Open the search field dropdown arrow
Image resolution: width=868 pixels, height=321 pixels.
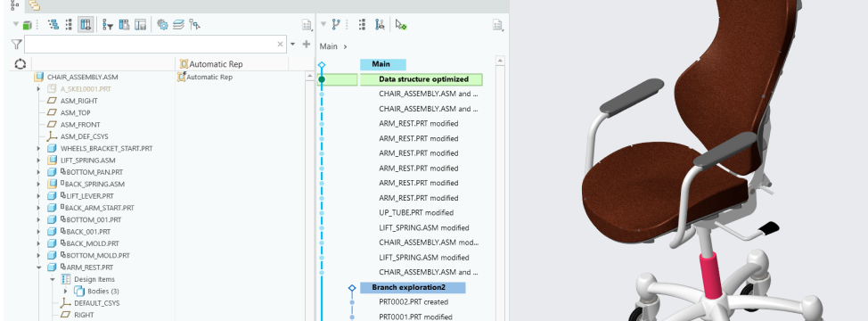[x=292, y=45]
